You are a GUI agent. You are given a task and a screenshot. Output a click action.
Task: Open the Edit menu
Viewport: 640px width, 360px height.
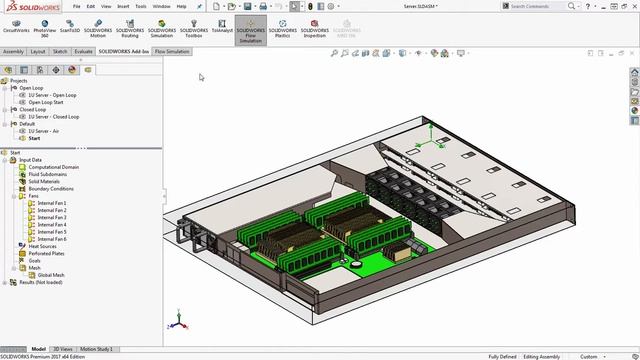click(91, 6)
